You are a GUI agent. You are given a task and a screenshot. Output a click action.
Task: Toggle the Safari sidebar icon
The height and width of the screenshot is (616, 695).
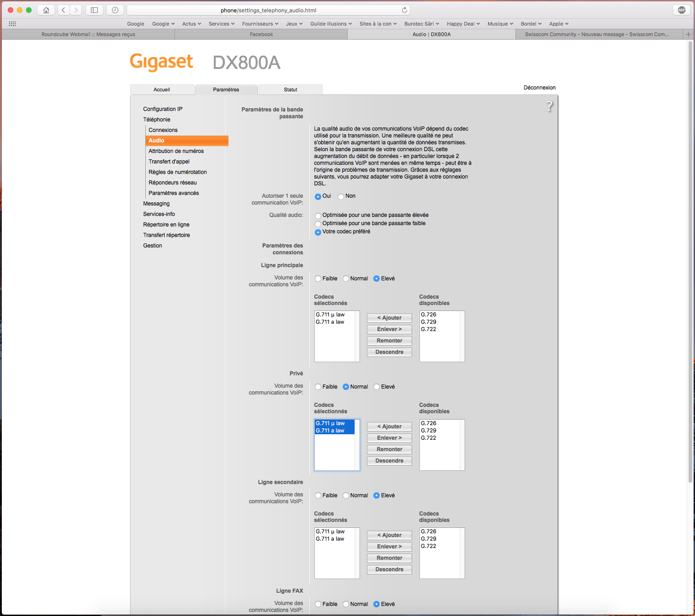point(94,10)
